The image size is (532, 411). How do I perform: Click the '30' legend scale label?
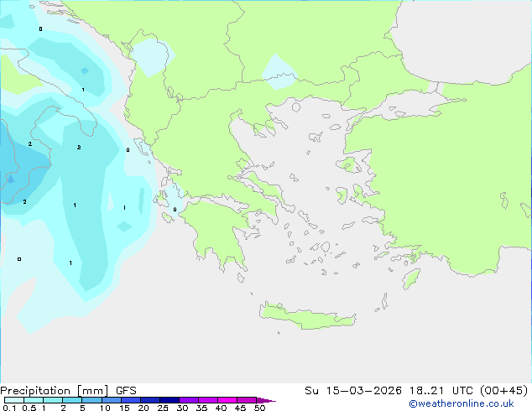point(182,408)
